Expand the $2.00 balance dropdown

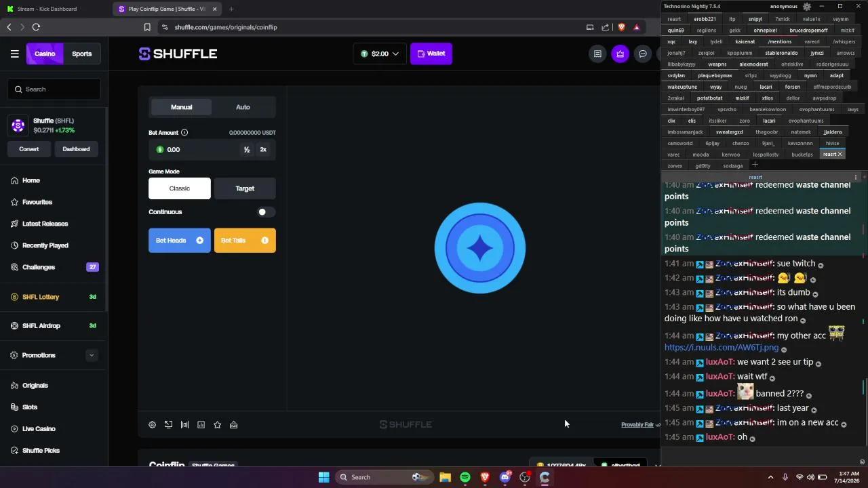point(380,54)
